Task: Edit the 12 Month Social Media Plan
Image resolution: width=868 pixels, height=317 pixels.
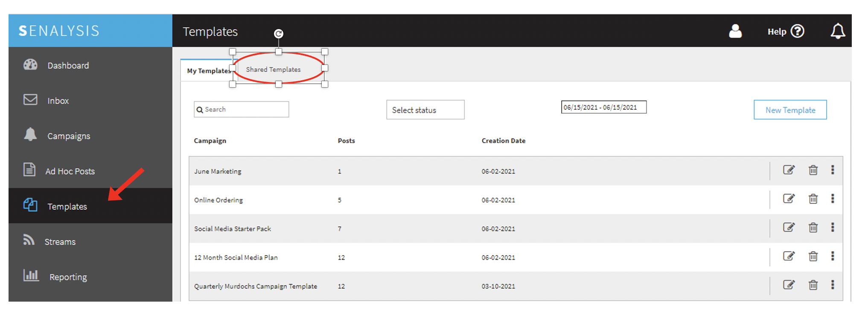Action: click(x=789, y=256)
